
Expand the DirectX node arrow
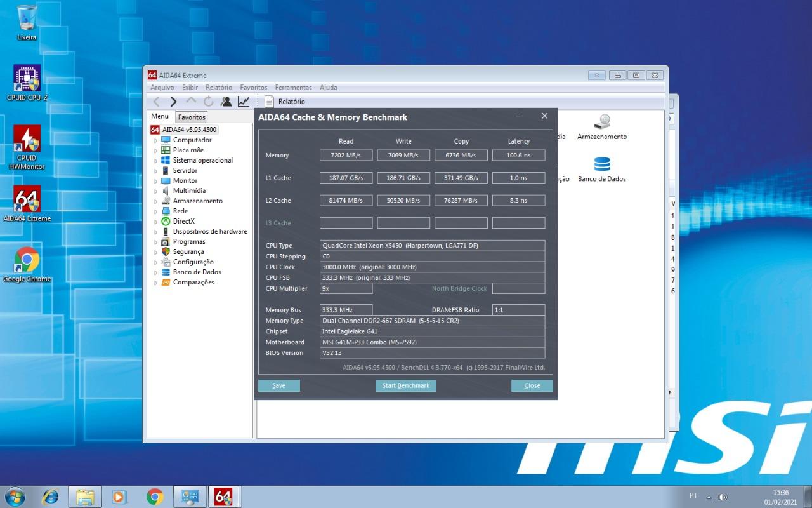pos(156,222)
